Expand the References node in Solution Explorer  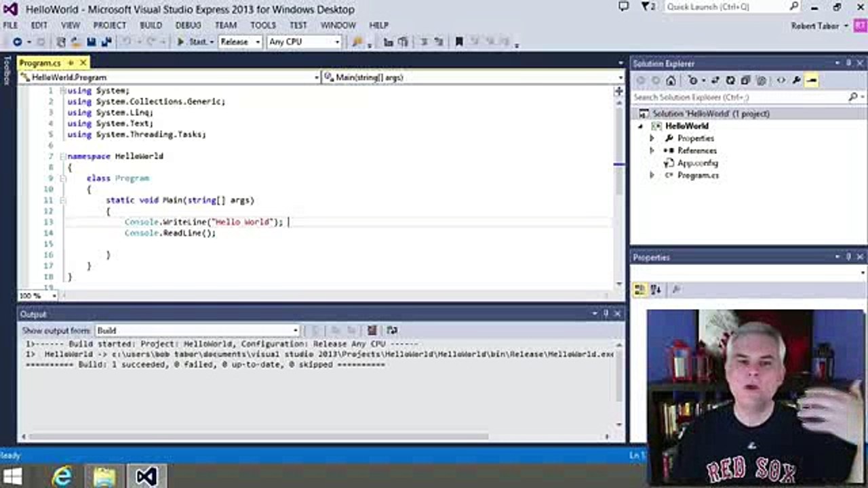[652, 150]
